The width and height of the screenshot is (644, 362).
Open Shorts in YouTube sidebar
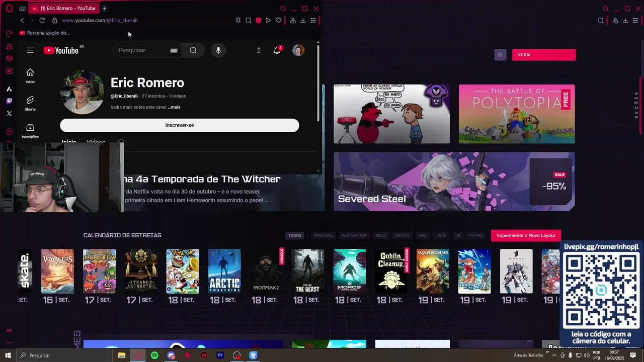pos(30,104)
